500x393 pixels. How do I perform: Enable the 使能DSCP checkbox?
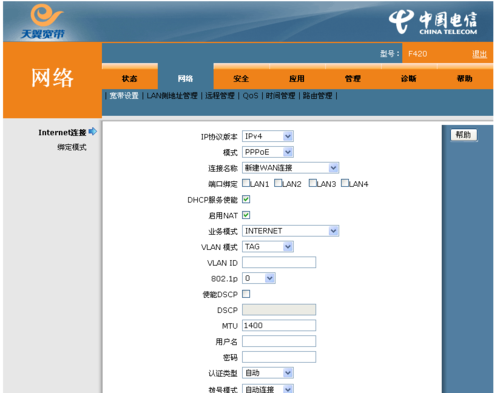246,294
